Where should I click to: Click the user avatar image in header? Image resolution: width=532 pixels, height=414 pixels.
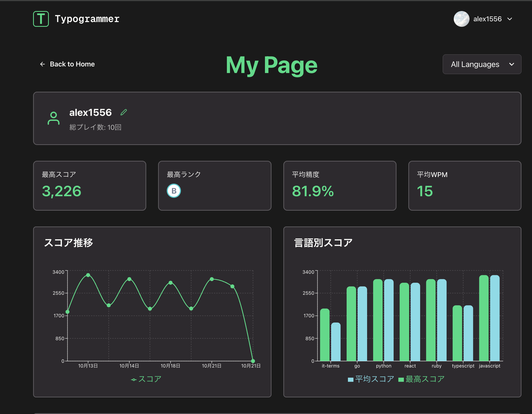click(461, 19)
